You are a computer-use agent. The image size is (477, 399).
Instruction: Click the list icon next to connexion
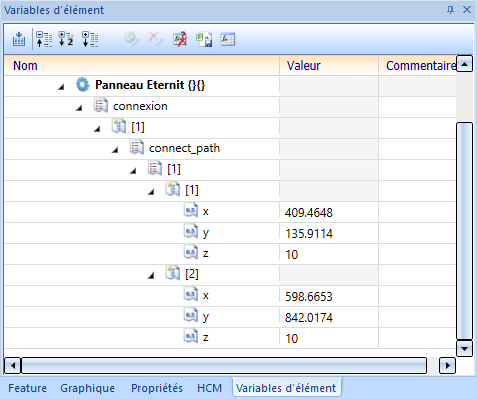(x=100, y=106)
